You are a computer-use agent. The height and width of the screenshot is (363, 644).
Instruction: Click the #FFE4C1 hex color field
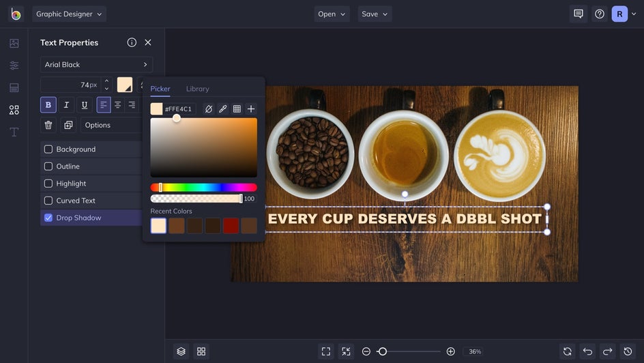(x=178, y=108)
